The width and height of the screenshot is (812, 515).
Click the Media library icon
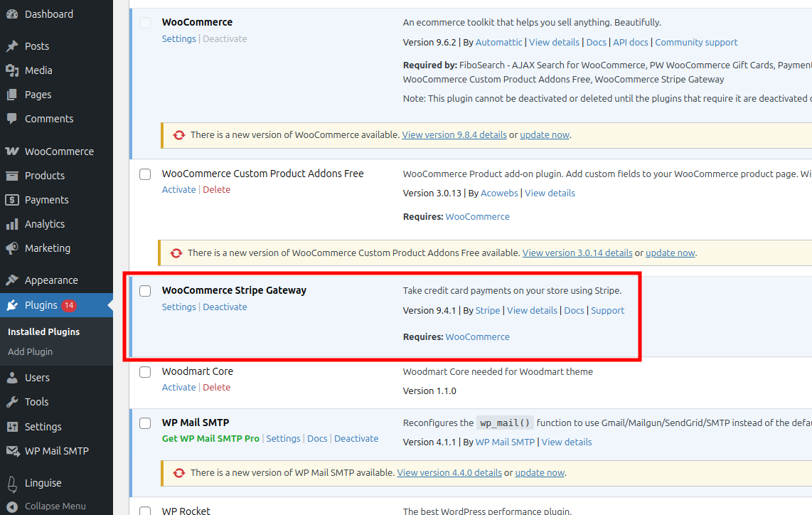12,70
